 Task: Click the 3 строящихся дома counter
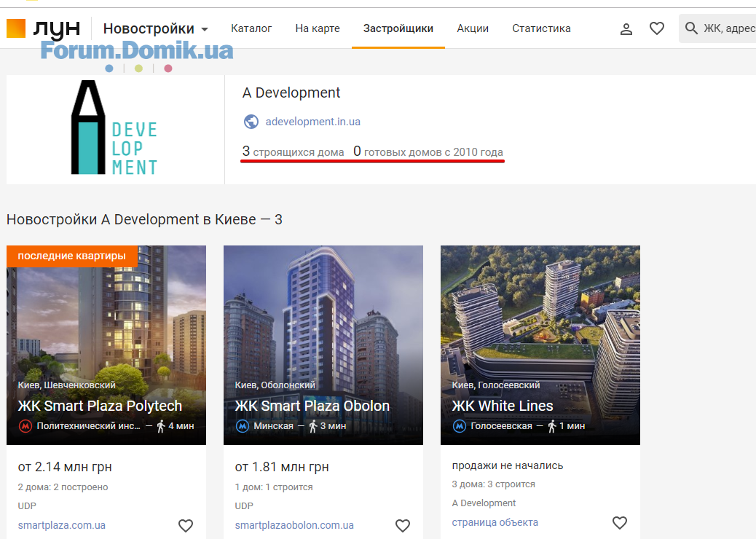293,152
